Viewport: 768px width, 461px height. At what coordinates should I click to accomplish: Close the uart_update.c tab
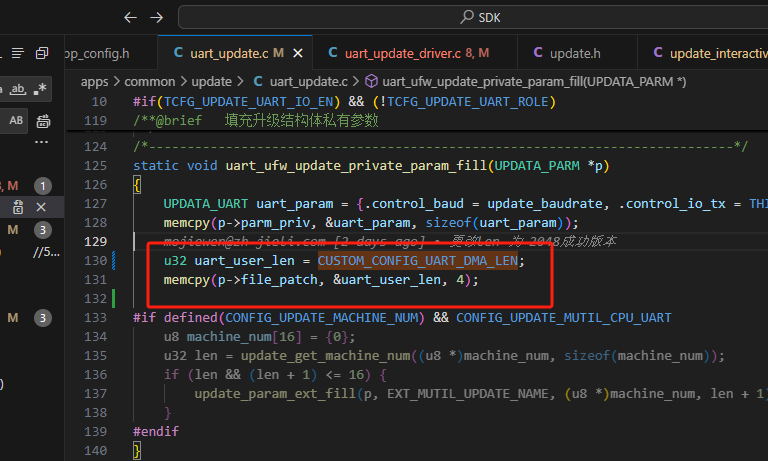[298, 53]
